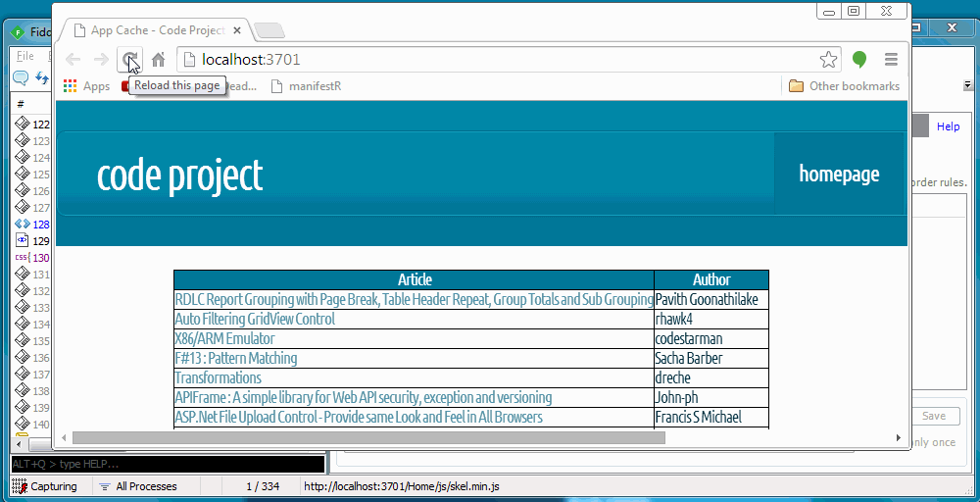Select author Pavith Goonathilake cell
The width and height of the screenshot is (980, 502).
pos(711,299)
